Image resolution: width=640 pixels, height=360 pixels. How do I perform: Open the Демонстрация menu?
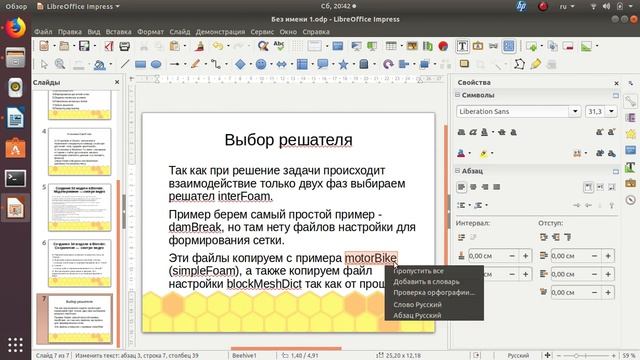coord(220,32)
